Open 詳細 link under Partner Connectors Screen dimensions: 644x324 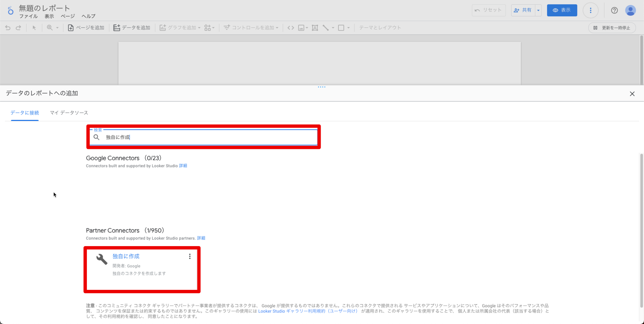(201, 238)
